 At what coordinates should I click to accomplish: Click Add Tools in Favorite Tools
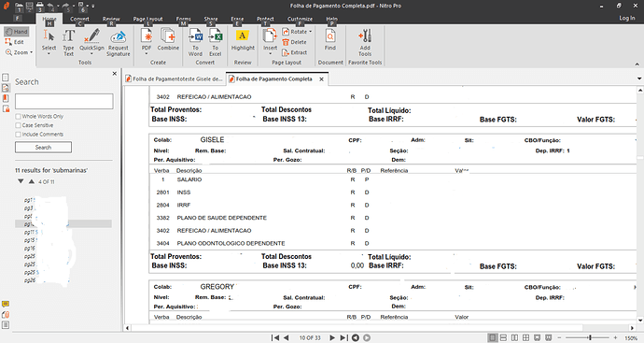(x=365, y=42)
